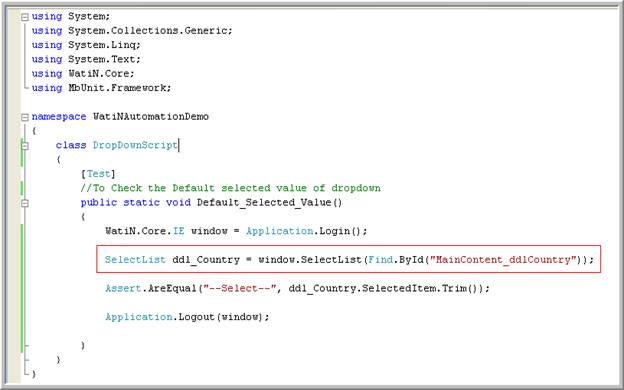
Task: Click Find in the ById call
Action: click(x=380, y=260)
